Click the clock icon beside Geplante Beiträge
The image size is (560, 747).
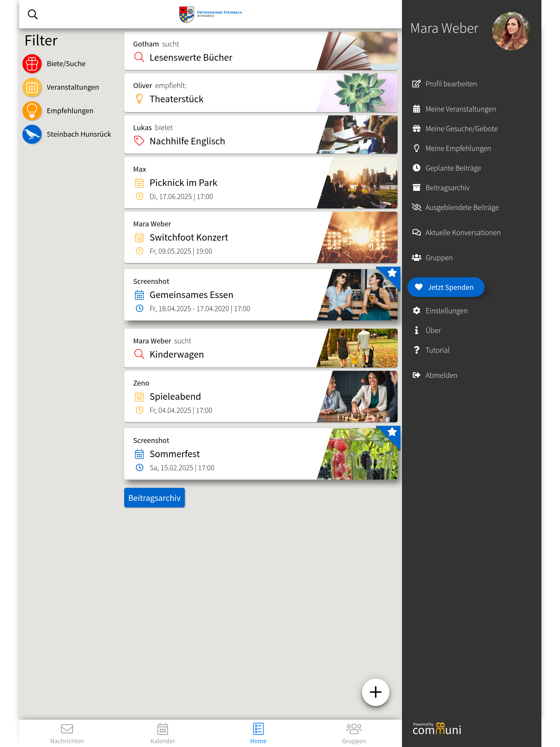(416, 168)
